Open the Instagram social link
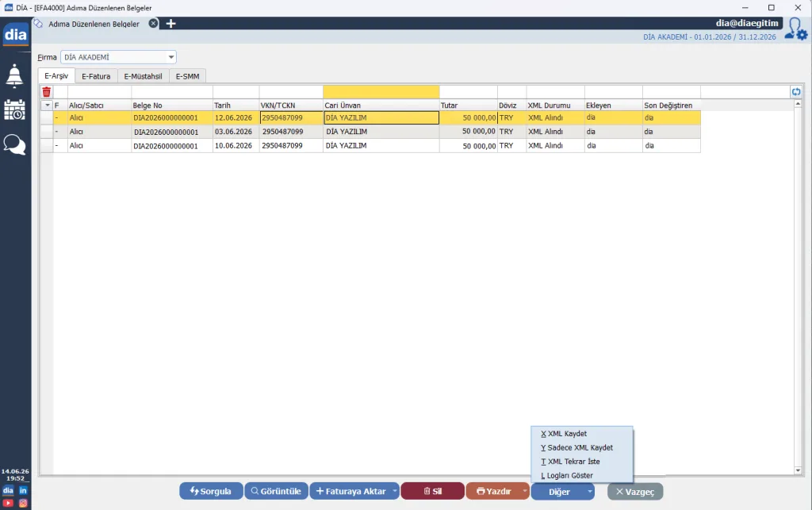 [23, 503]
